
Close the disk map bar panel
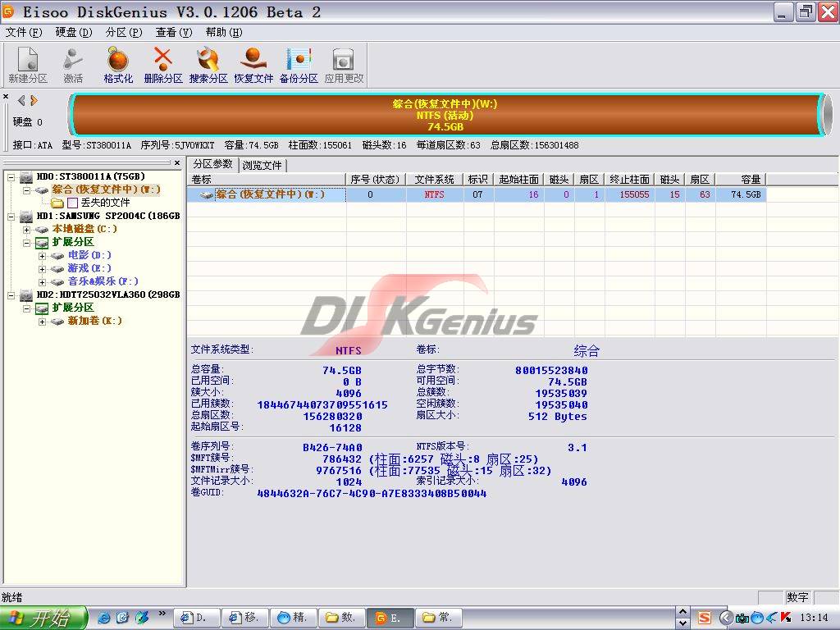(x=6, y=97)
